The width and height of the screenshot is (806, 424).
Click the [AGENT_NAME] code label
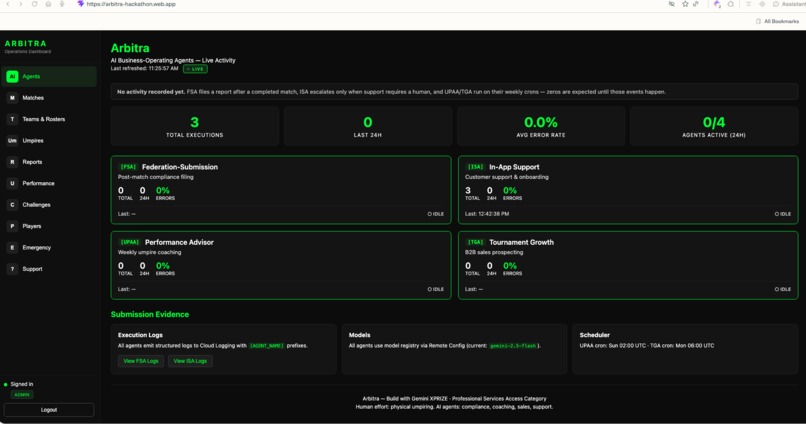pos(267,346)
